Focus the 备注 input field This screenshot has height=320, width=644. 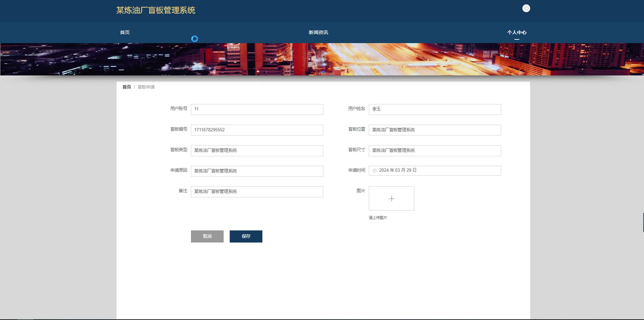[257, 192]
